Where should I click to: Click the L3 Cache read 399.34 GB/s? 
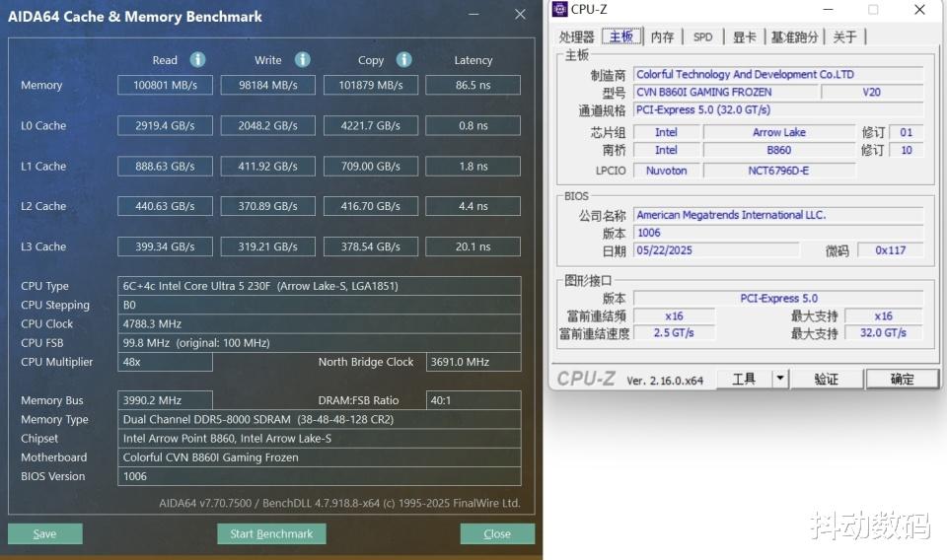165,246
